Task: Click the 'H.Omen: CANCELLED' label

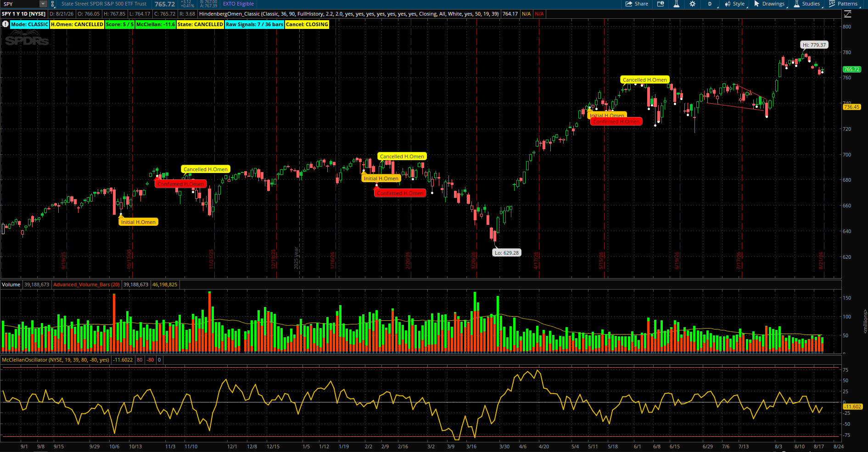Action: (77, 24)
